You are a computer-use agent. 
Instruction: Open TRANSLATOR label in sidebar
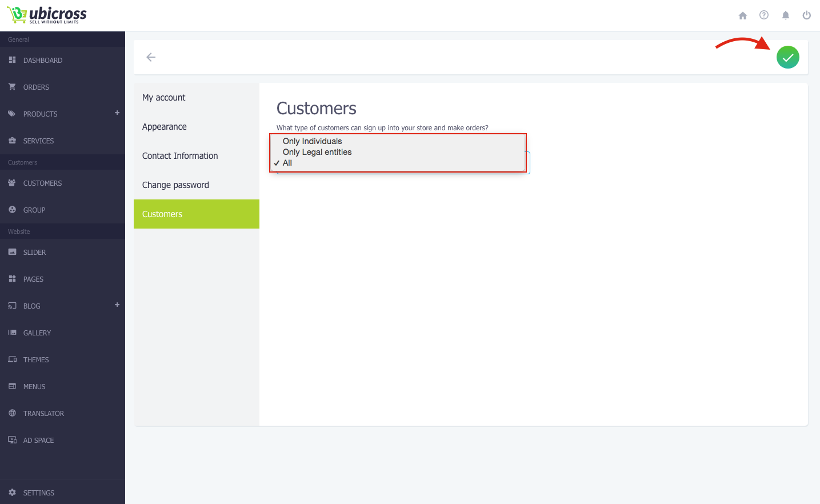pos(43,414)
